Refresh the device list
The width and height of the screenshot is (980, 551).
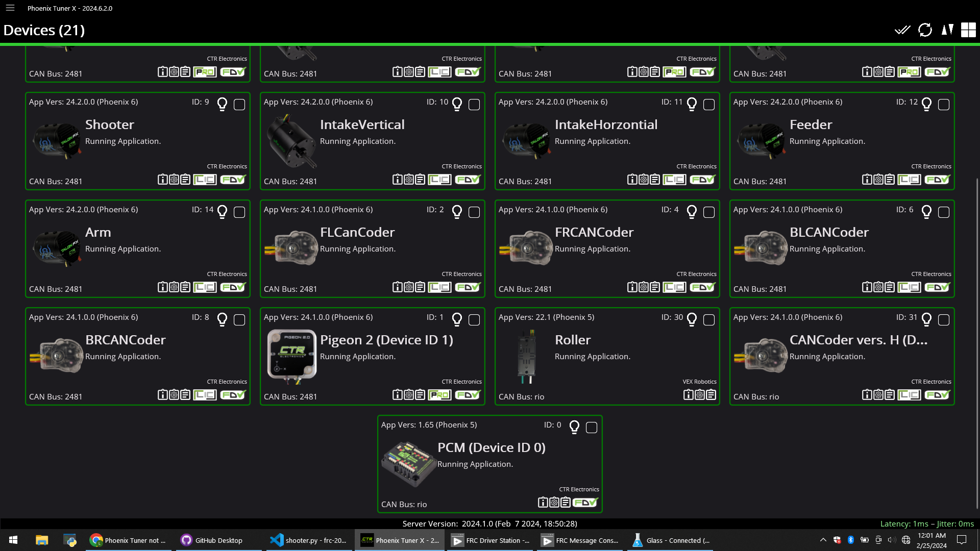tap(925, 30)
